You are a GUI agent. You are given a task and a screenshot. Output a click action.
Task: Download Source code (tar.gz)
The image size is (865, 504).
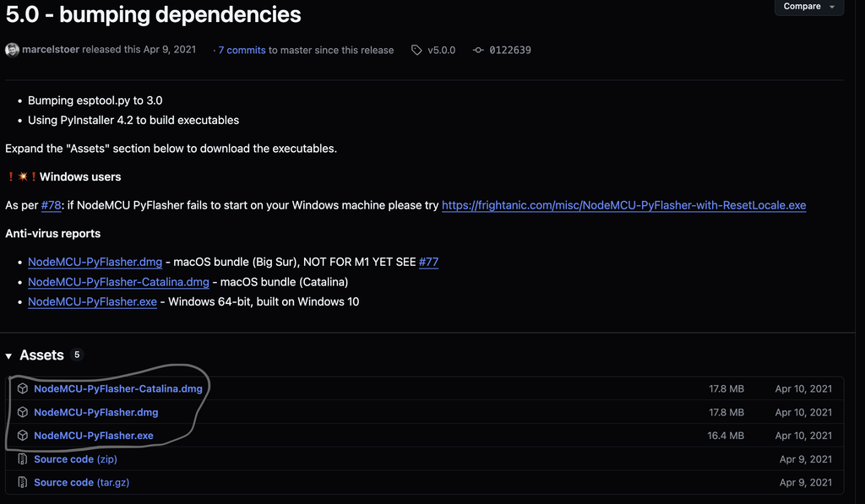pos(81,483)
